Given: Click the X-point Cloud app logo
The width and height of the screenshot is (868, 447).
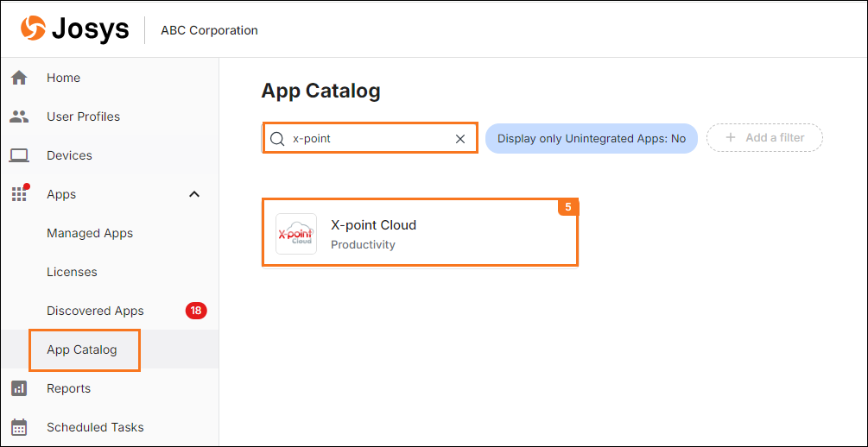Looking at the screenshot, I should pos(296,234).
